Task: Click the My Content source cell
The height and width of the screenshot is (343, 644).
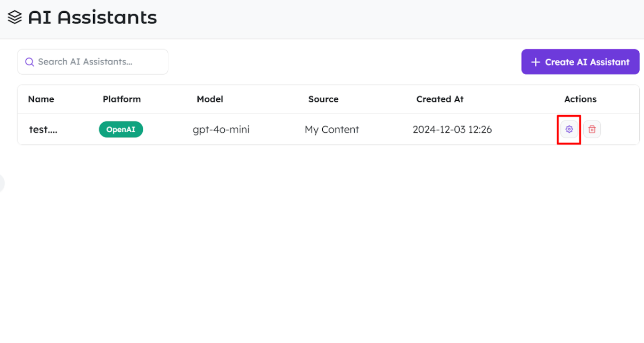Action: click(x=332, y=129)
